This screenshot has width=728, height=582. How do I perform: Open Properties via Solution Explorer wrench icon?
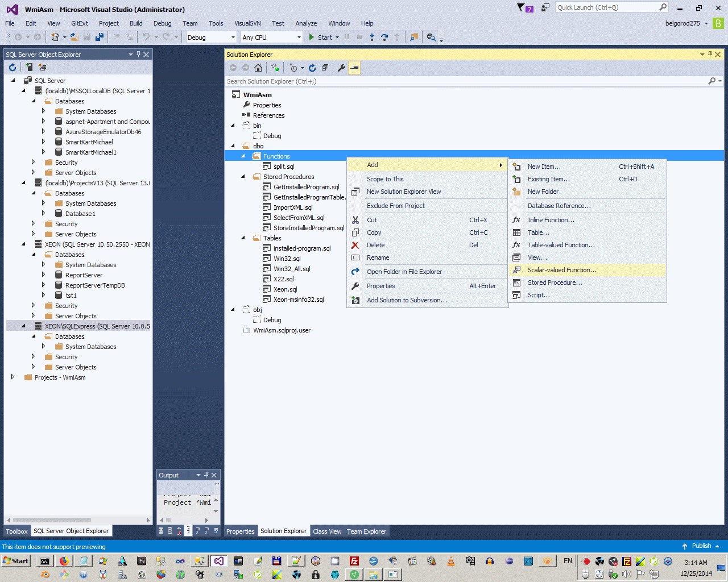coord(341,68)
